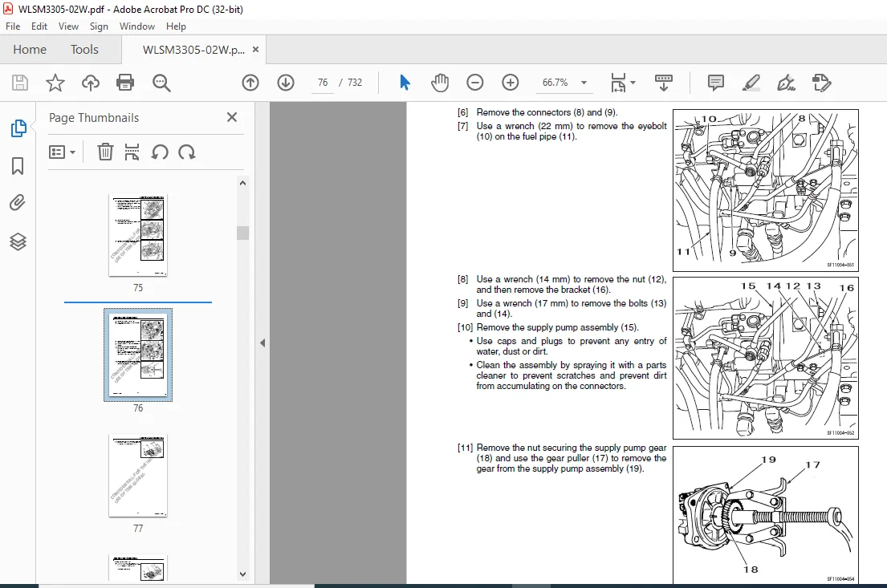Click the 'Page Thumbnails' panel title
The width and height of the screenshot is (887, 588).
(94, 118)
